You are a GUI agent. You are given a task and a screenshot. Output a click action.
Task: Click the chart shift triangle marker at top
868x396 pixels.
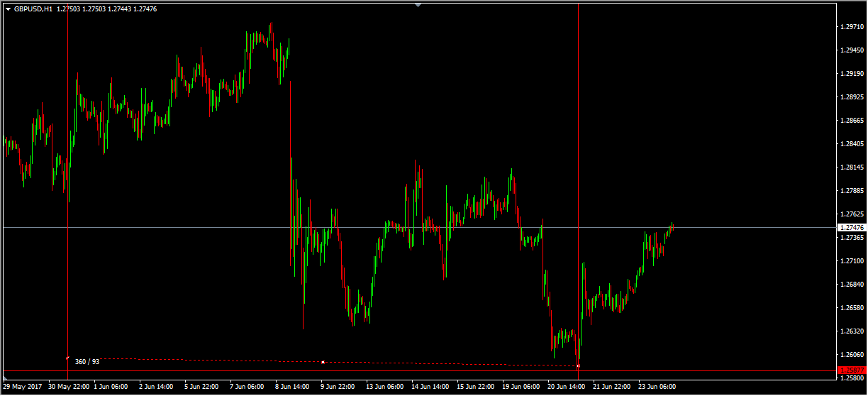coord(418,5)
